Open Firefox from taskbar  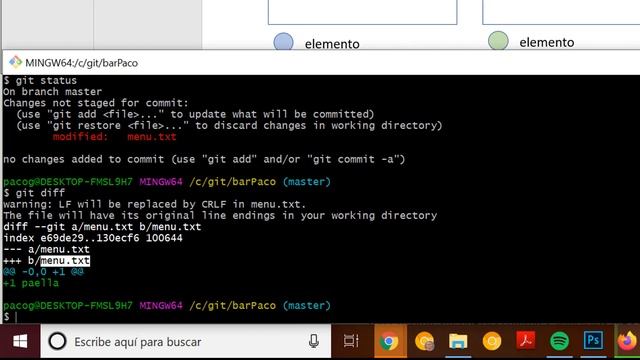tap(627, 341)
